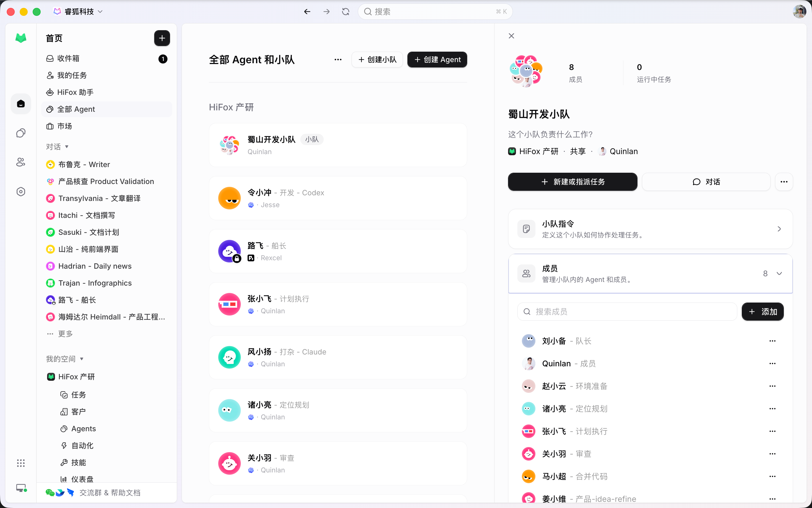Click the HiFox green fox logo
Image resolution: width=812 pixels, height=508 pixels.
click(x=21, y=38)
